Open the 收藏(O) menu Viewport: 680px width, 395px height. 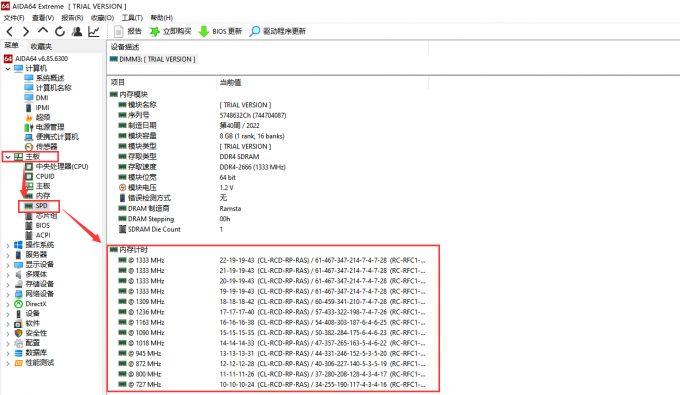102,18
